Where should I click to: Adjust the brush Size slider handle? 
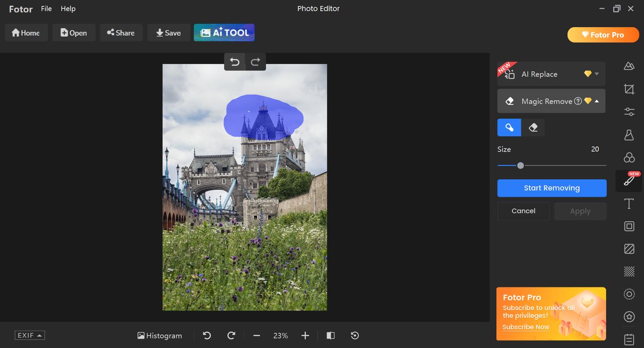[520, 165]
